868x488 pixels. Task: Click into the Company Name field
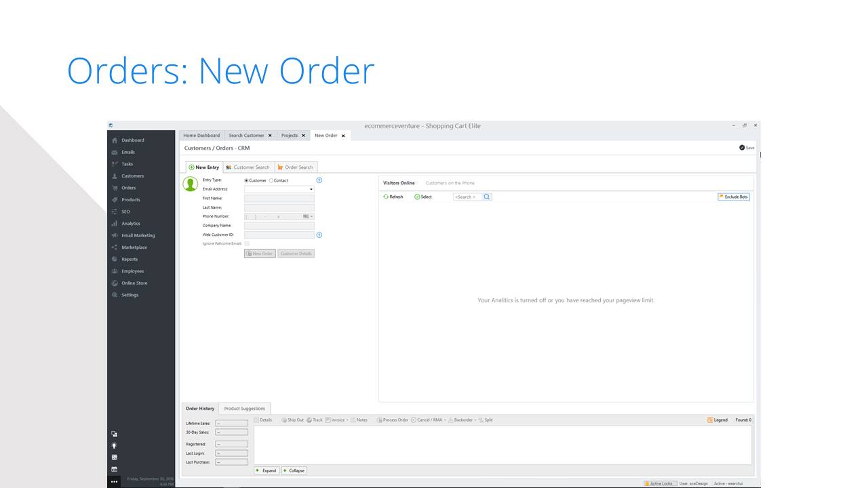(279, 226)
